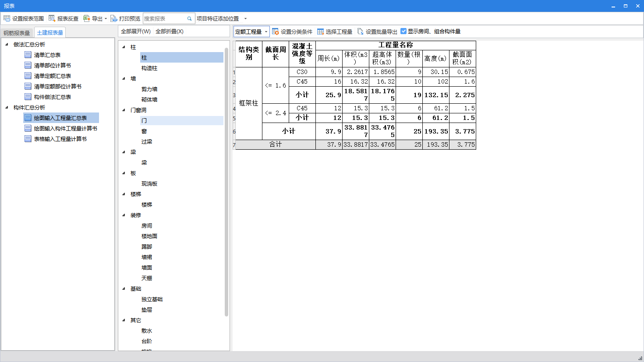Select 现浇板 in component list
The width and height of the screenshot is (644, 362).
(x=149, y=184)
